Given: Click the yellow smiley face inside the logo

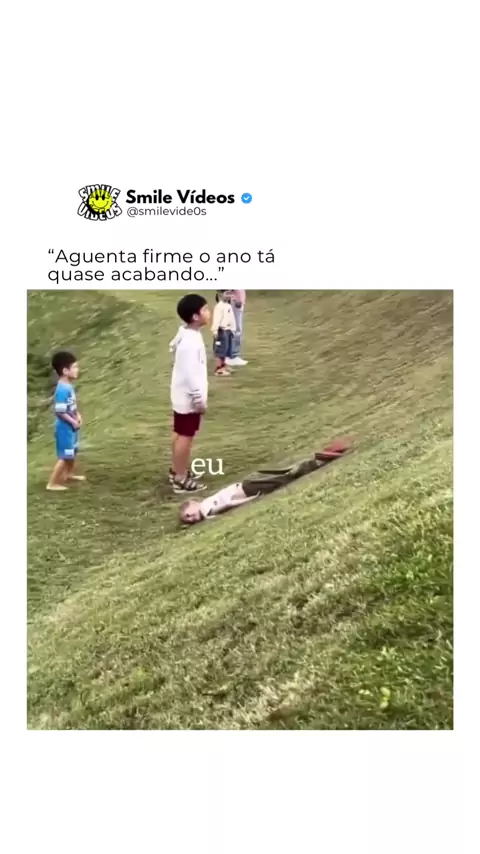Looking at the screenshot, I should click(x=99, y=200).
